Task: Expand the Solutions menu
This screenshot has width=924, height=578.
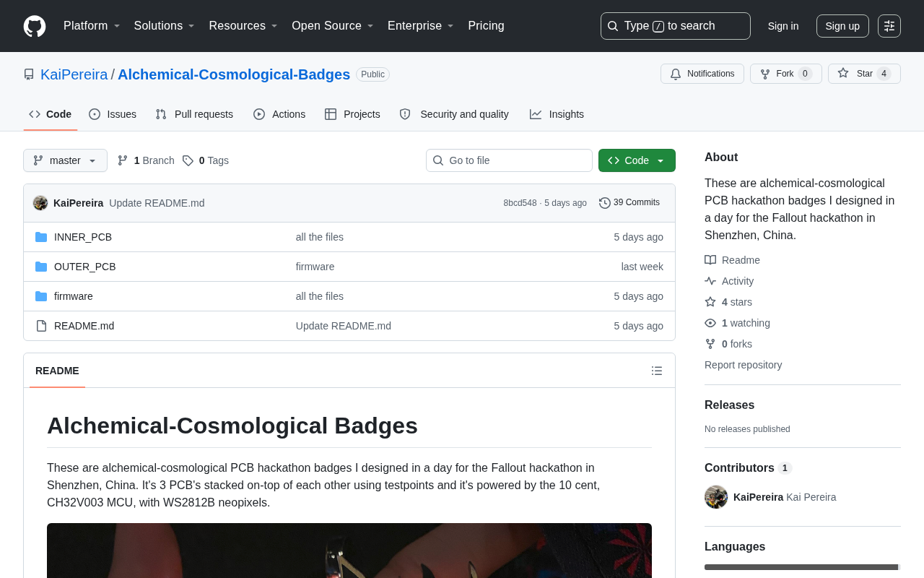Action: [x=165, y=26]
